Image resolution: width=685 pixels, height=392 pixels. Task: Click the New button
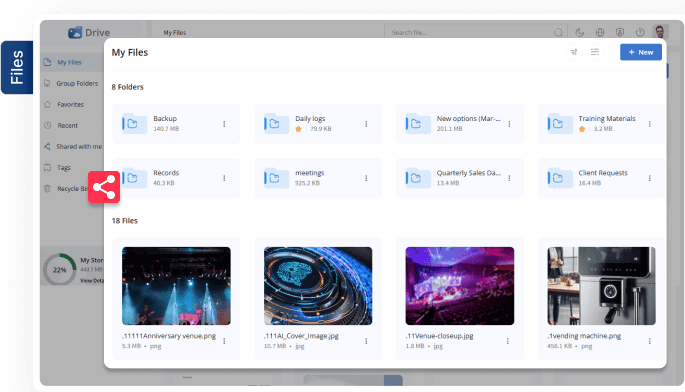point(640,52)
